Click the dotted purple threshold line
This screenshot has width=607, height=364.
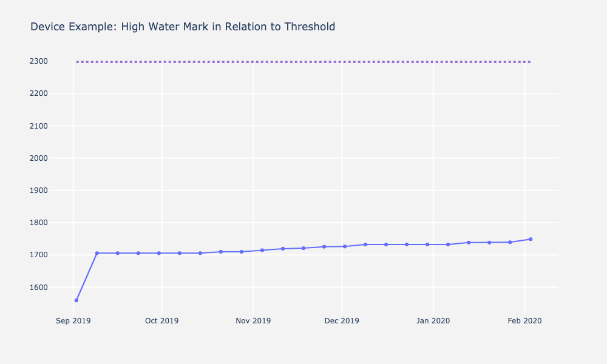tap(303, 62)
